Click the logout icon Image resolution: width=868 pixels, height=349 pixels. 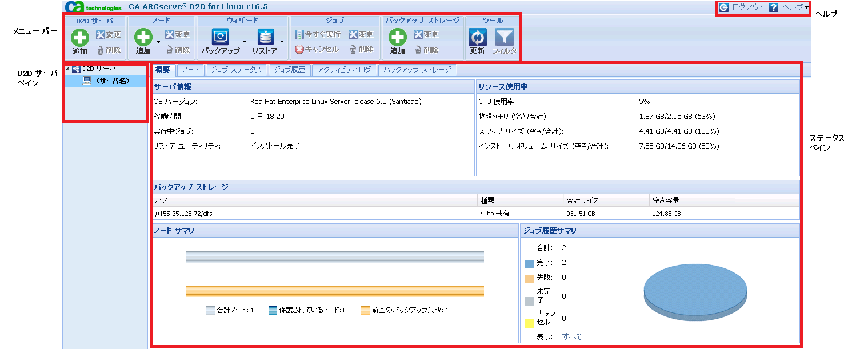click(723, 7)
